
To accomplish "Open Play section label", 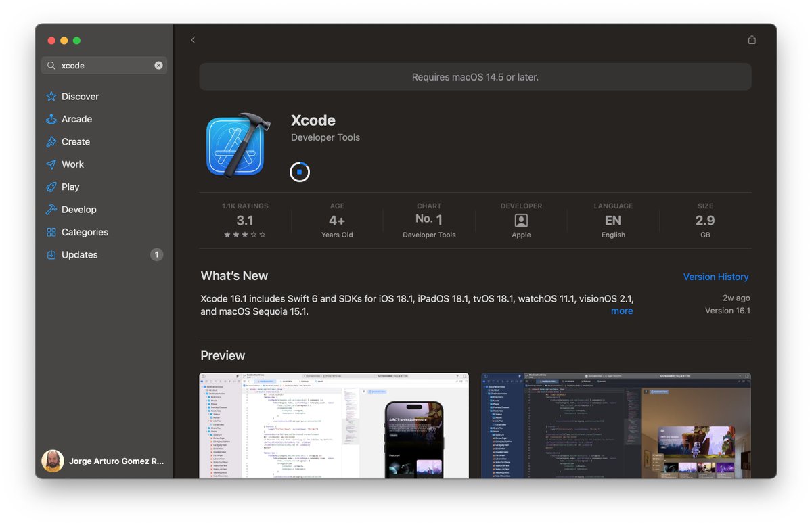I will pyautogui.click(x=70, y=187).
